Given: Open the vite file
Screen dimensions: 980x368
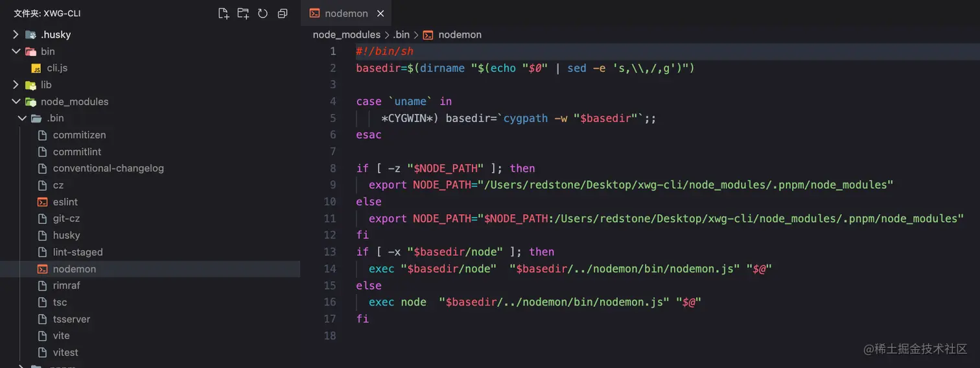Looking at the screenshot, I should 62,336.
